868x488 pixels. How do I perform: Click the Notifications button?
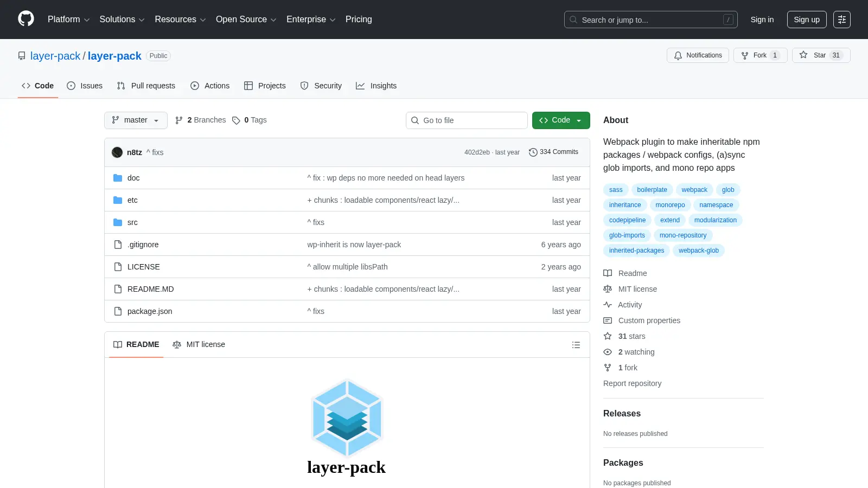698,55
